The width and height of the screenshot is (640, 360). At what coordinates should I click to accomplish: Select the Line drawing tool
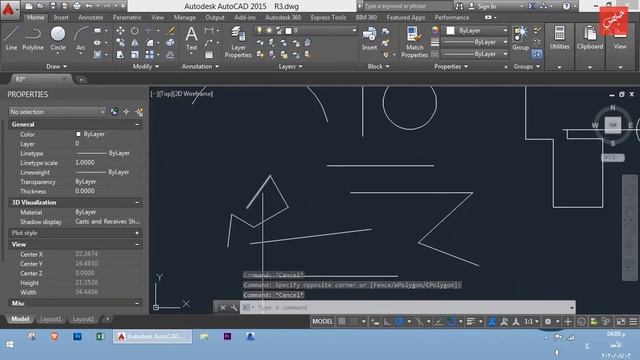(x=11, y=38)
